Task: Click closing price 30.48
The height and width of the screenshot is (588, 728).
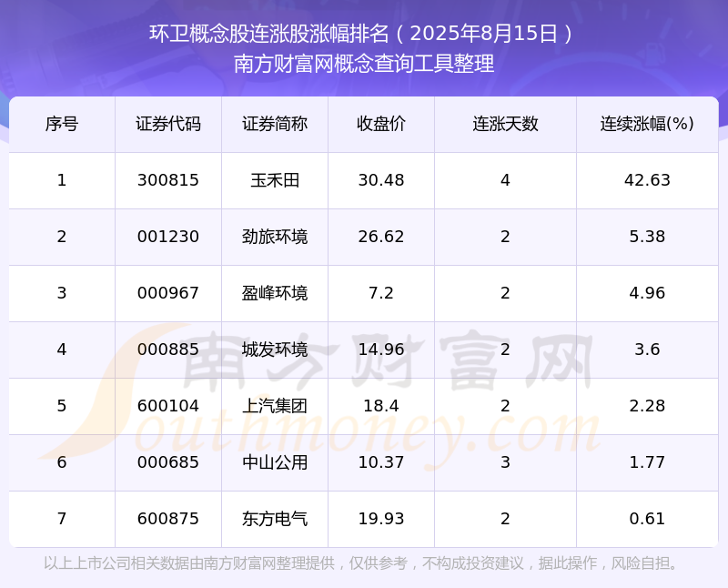Action: point(380,180)
